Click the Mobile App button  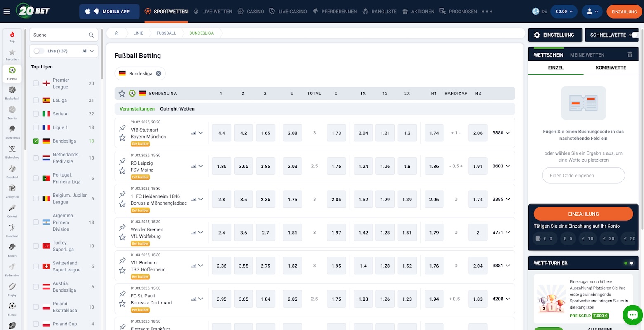pyautogui.click(x=109, y=12)
